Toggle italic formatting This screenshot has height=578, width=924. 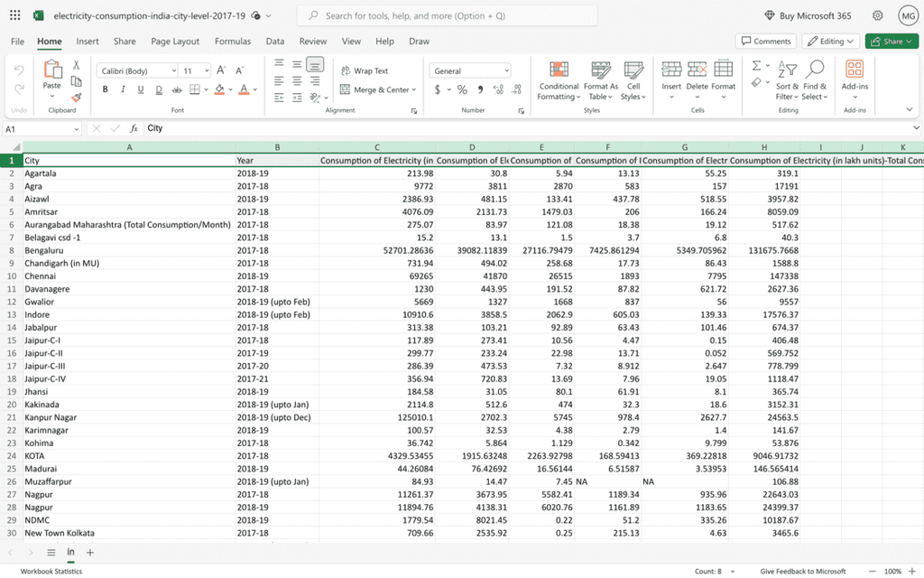(123, 89)
